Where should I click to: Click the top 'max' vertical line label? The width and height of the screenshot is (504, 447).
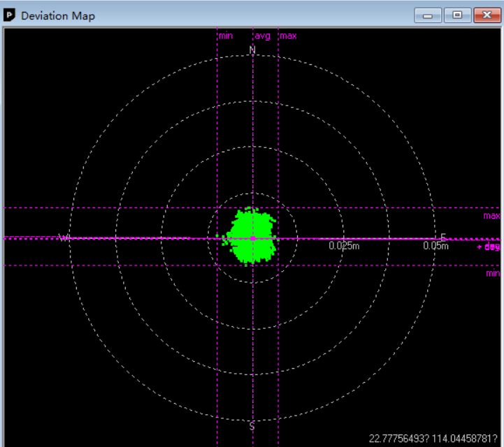pyautogui.click(x=288, y=36)
